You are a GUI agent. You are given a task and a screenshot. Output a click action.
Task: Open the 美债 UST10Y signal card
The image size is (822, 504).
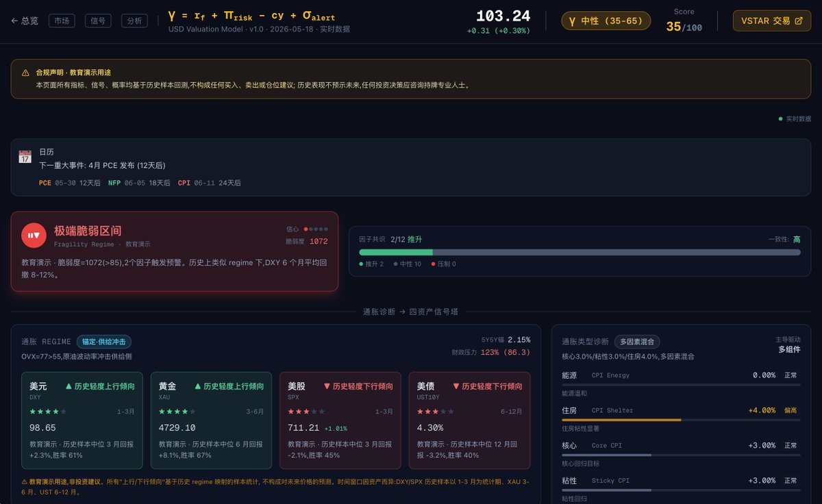pyautogui.click(x=470, y=420)
